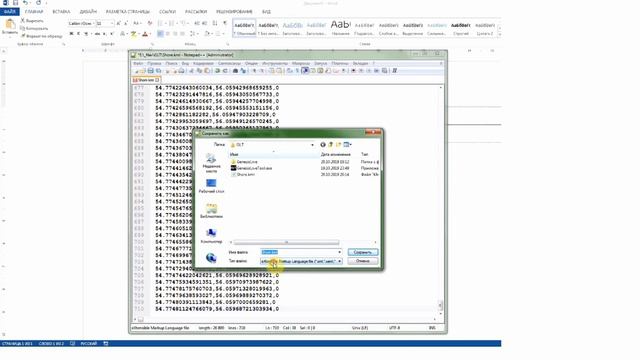Image resolution: width=640 pixels, height=360 pixels.
Task: Toggle bold formatting in Word ribbon
Action: 71,34
